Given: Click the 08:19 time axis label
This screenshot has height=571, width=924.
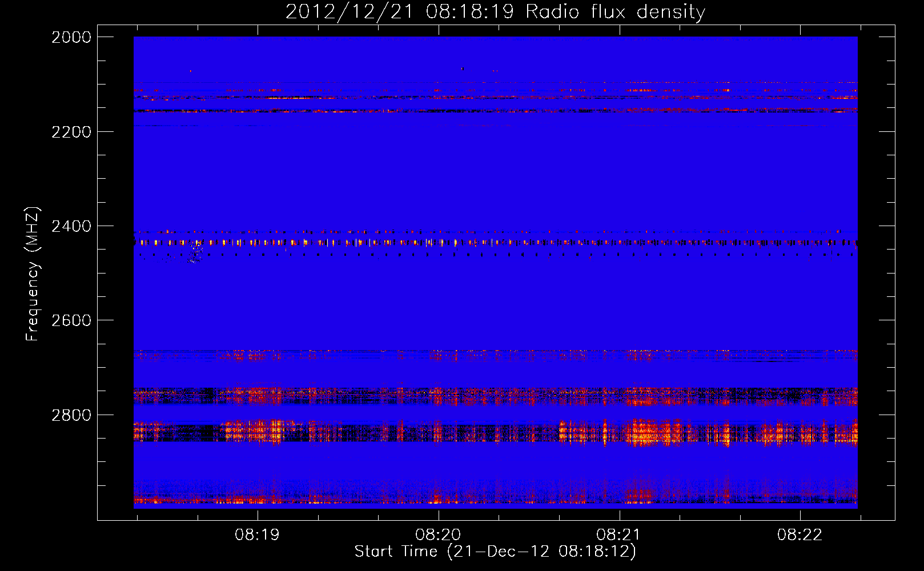Looking at the screenshot, I should pos(258,535).
